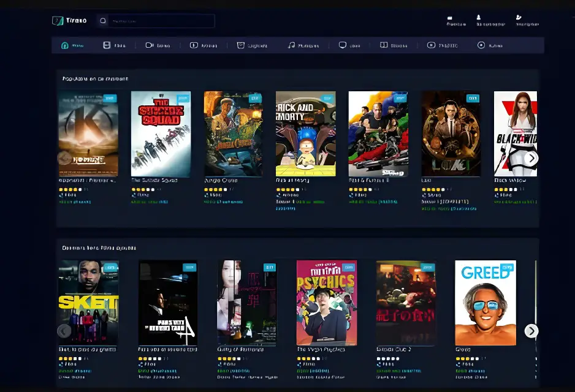This screenshot has height=392, width=575.
Task: Click the badge on the Greed poster
Action: tap(508, 268)
